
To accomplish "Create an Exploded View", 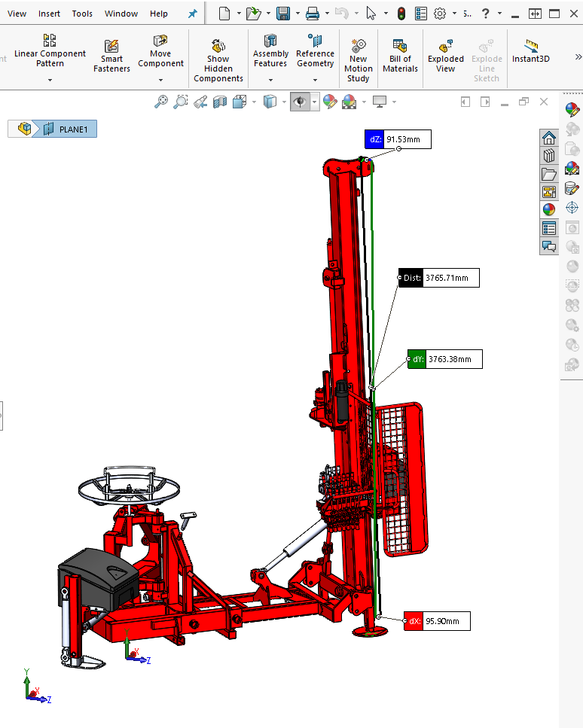I will pos(445,56).
